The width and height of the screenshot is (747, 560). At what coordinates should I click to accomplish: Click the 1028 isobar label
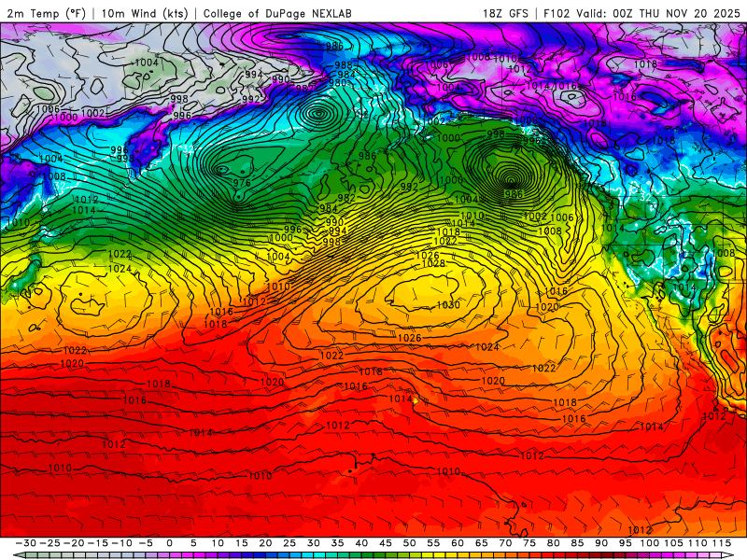coord(433,263)
